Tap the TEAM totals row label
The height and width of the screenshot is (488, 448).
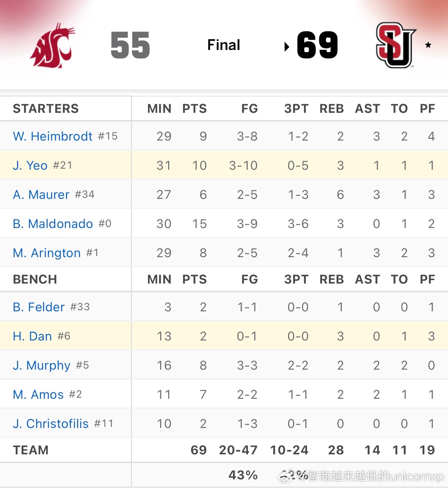(31, 450)
